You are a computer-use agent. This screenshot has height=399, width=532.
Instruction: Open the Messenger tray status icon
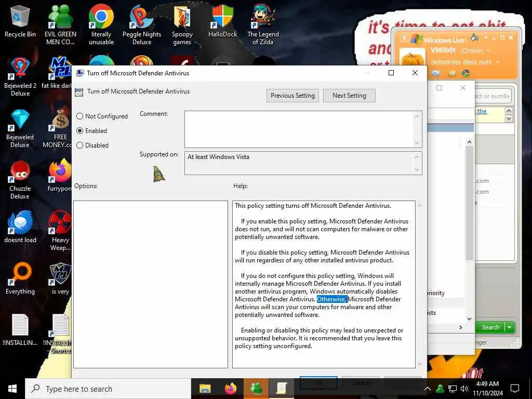coord(440,389)
